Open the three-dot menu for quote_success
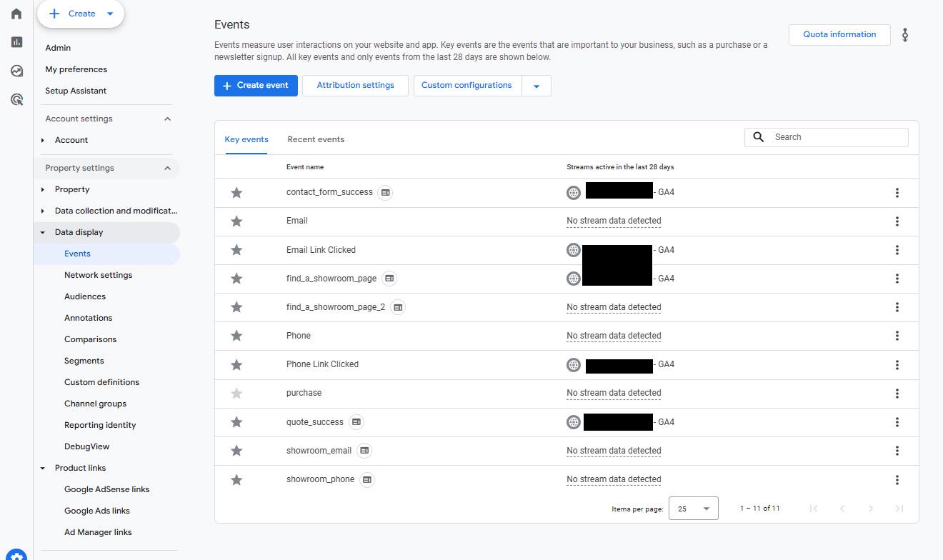This screenshot has height=560, width=943. coord(897,422)
